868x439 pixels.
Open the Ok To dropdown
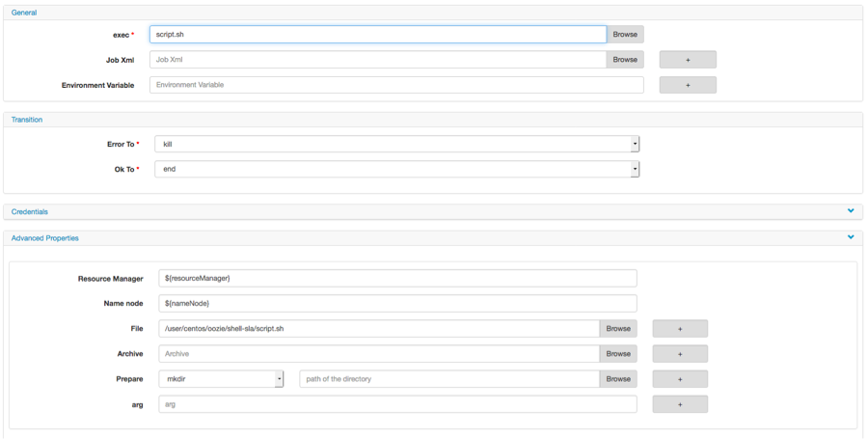pos(396,169)
